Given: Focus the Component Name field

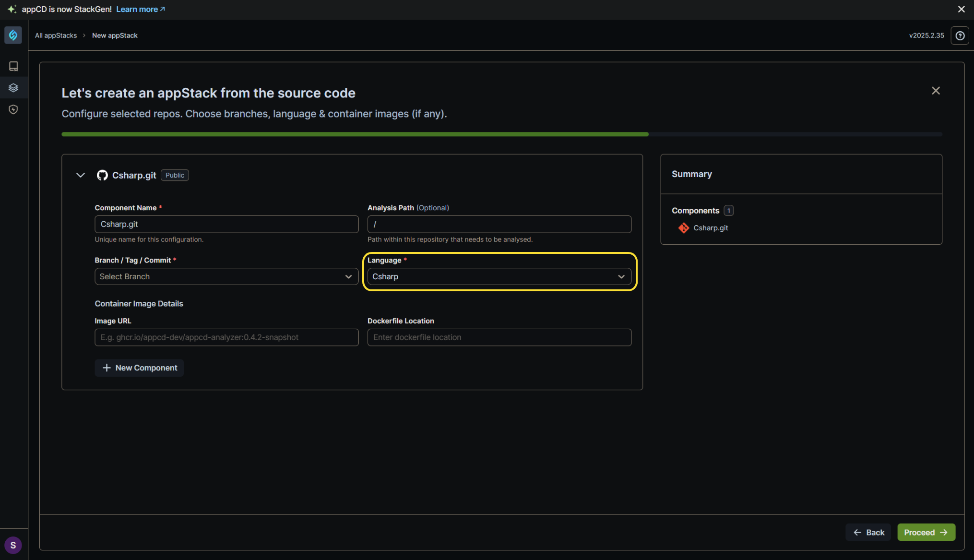Looking at the screenshot, I should (226, 224).
